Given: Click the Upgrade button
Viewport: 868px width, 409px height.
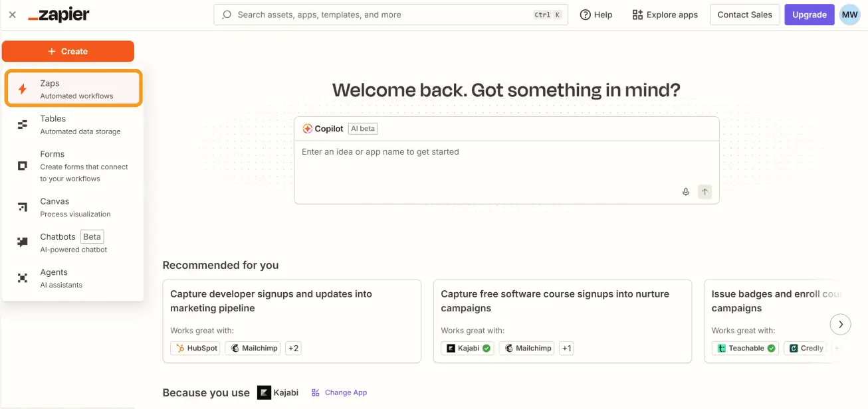Looking at the screenshot, I should pos(809,15).
